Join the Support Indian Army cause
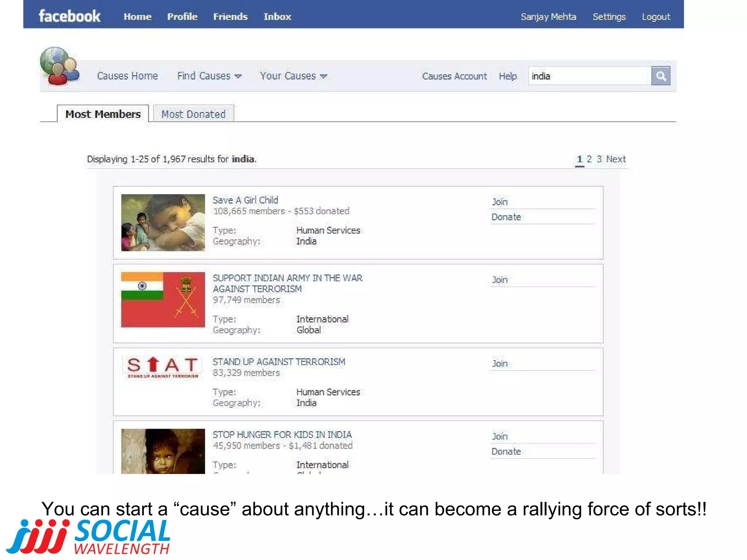This screenshot has width=747, height=560. pos(500,280)
